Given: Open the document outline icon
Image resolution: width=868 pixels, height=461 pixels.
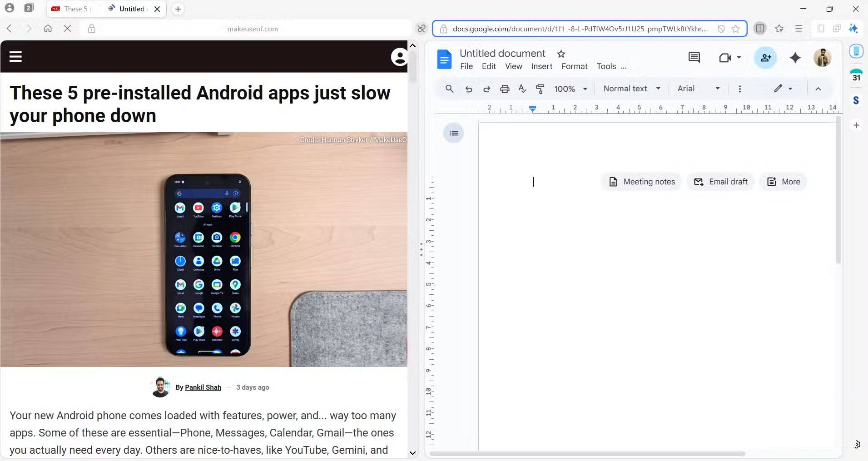Looking at the screenshot, I should pos(453,133).
